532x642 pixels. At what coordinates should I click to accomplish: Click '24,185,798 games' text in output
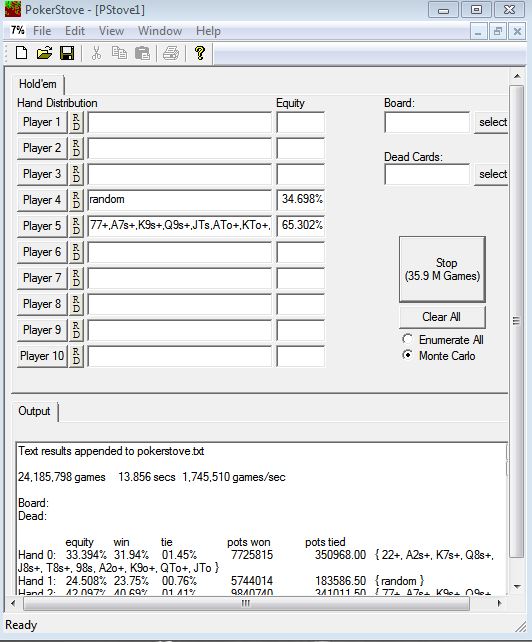[62, 477]
